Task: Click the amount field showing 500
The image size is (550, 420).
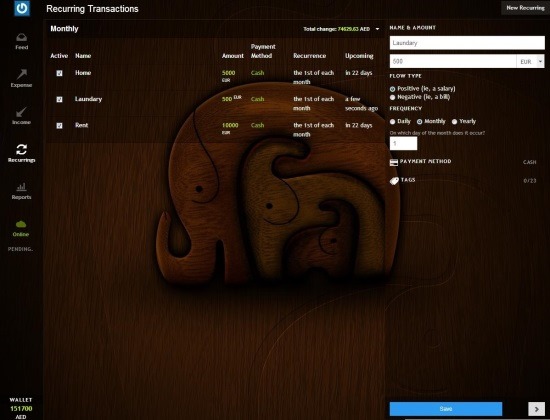Action: click(453, 61)
